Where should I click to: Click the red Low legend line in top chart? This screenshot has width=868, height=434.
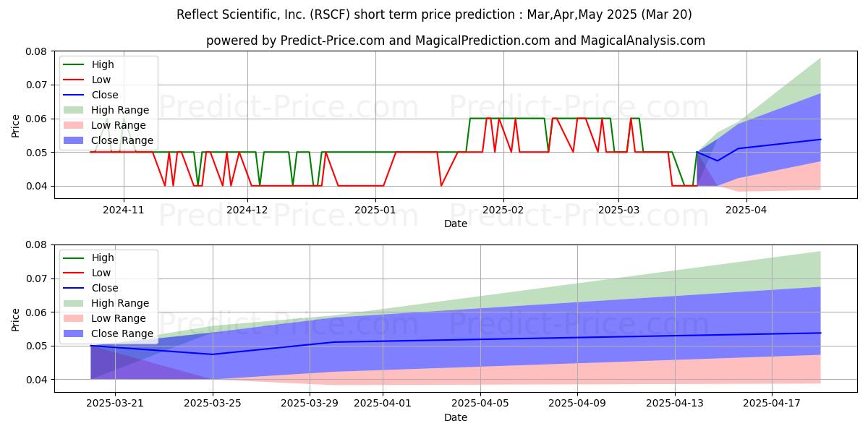(x=75, y=80)
